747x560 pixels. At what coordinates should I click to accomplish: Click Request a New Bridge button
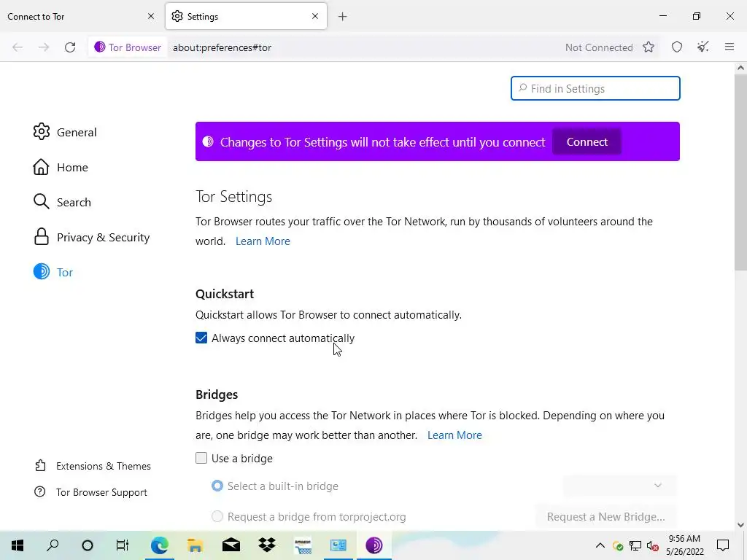point(605,517)
